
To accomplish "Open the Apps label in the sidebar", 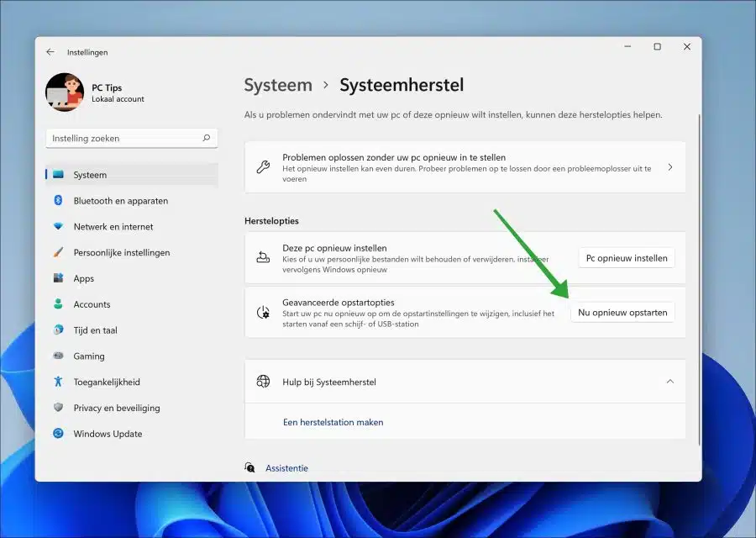I will [x=84, y=278].
